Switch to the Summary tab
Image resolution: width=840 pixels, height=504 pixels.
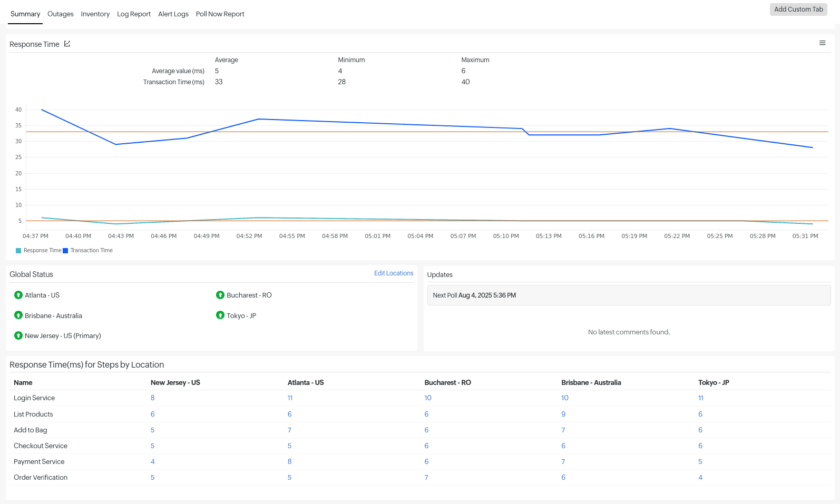pos(25,14)
